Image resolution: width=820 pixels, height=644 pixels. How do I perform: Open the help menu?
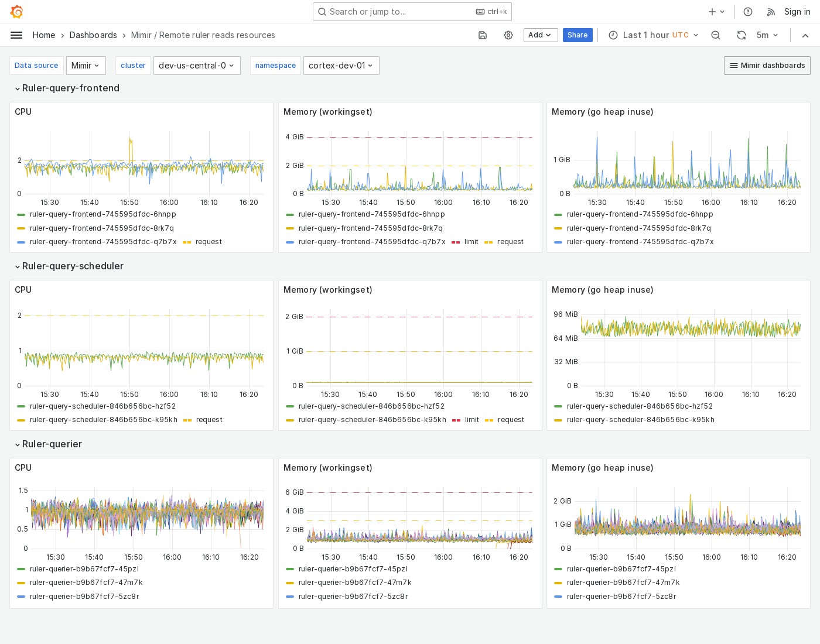[747, 12]
